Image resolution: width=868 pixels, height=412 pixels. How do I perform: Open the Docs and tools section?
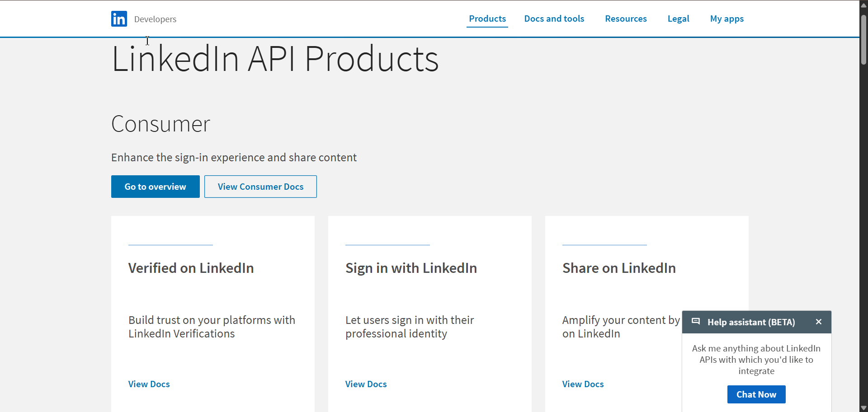(554, 19)
